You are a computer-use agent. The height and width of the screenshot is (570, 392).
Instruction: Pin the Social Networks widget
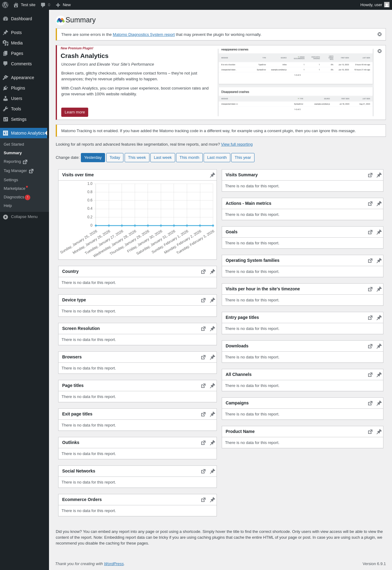(212, 471)
